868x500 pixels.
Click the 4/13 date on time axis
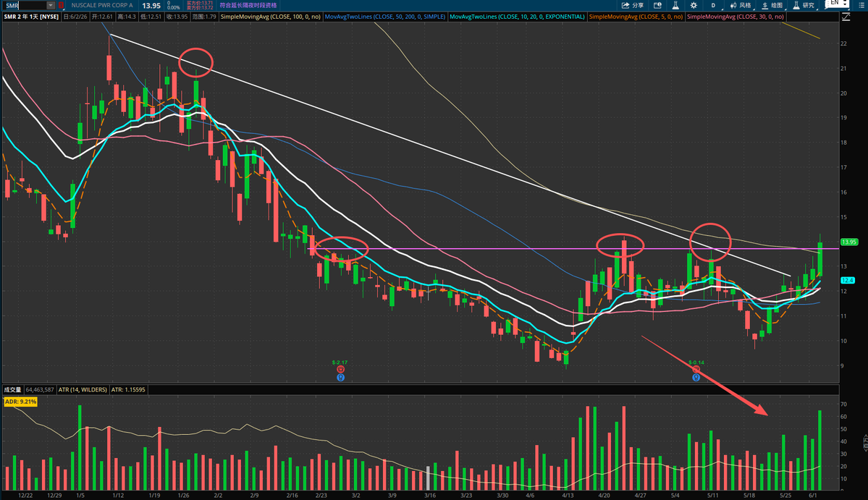(x=568, y=495)
